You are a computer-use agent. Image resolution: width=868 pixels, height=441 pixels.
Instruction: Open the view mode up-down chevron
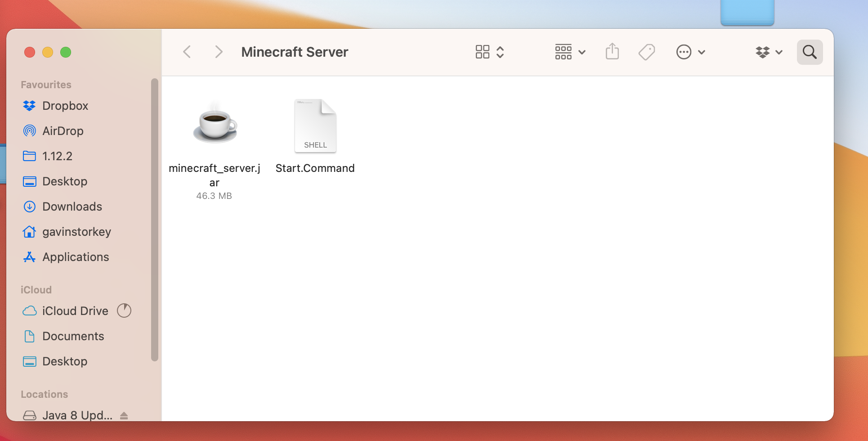[500, 52]
